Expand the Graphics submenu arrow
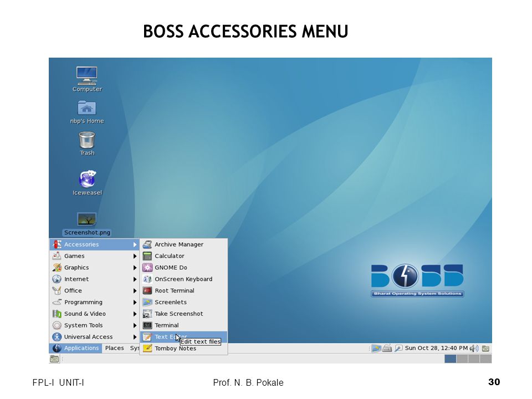The width and height of the screenshot is (532, 399). (x=135, y=267)
